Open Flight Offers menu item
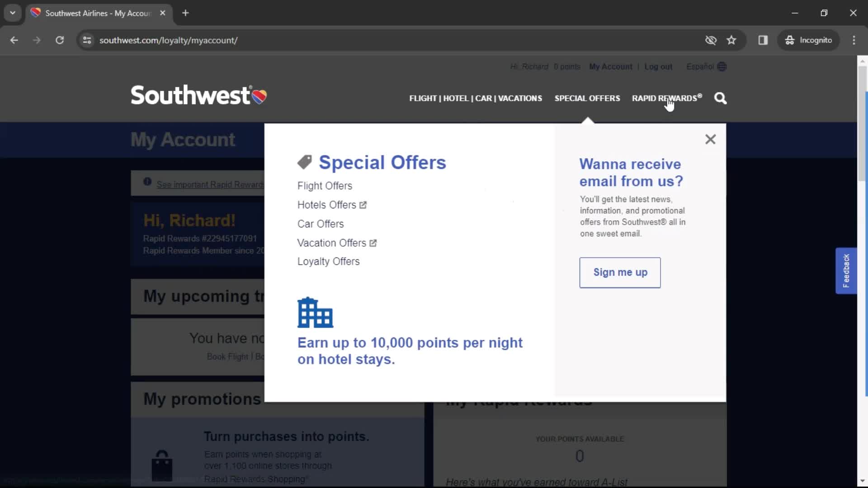The height and width of the screenshot is (488, 868). [325, 185]
